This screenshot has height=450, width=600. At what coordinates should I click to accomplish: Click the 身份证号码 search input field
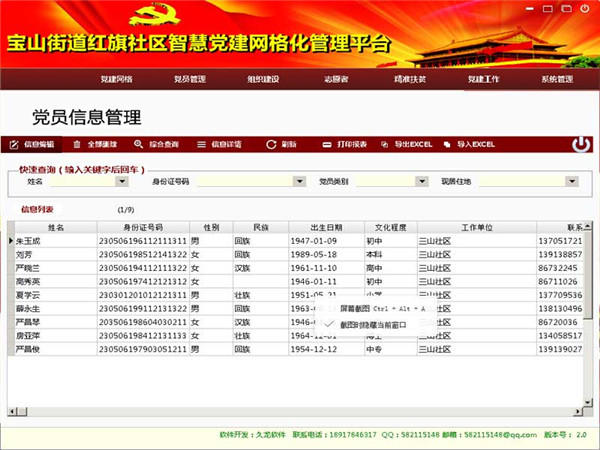pos(245,181)
